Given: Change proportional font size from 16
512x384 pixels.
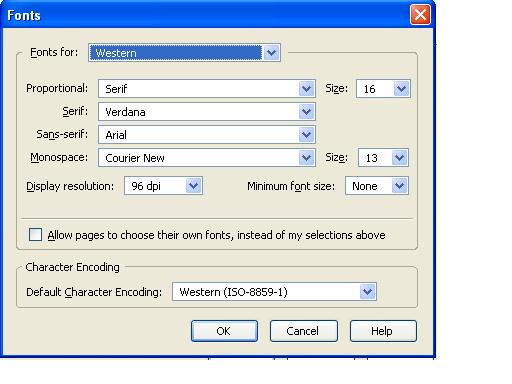Looking at the screenshot, I should click(x=383, y=89).
